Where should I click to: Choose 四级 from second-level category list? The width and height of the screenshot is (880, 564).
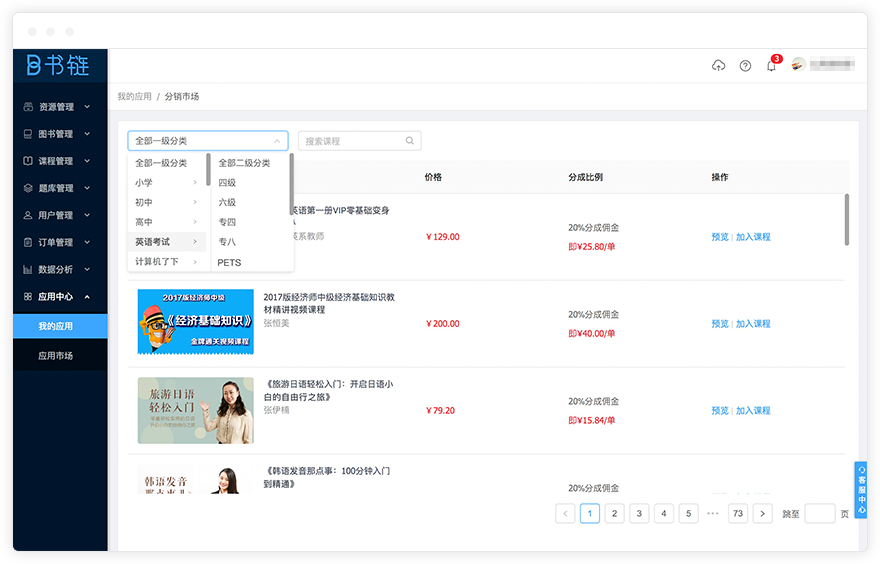tap(228, 183)
